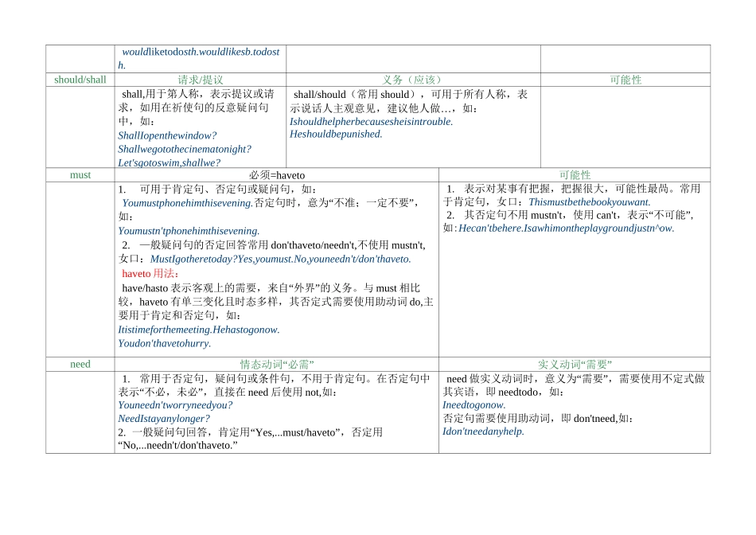The height and width of the screenshot is (535, 756).
Task: Click explanation starting 'shall/should（常用 should）'
Action: click(409, 101)
